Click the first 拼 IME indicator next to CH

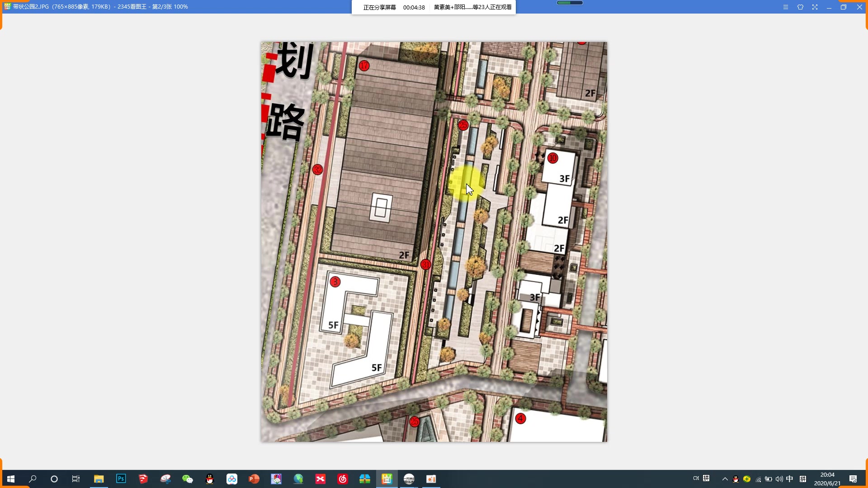point(706,479)
